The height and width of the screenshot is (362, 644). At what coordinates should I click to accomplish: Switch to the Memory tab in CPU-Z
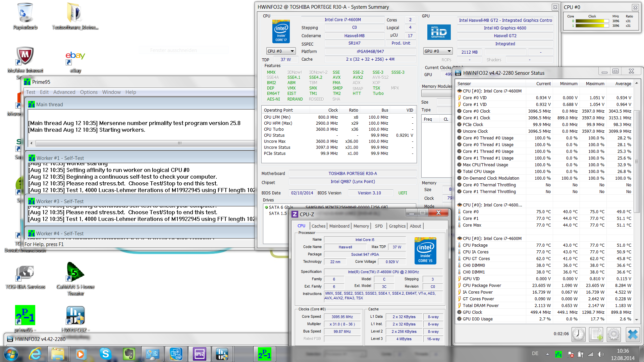(361, 226)
